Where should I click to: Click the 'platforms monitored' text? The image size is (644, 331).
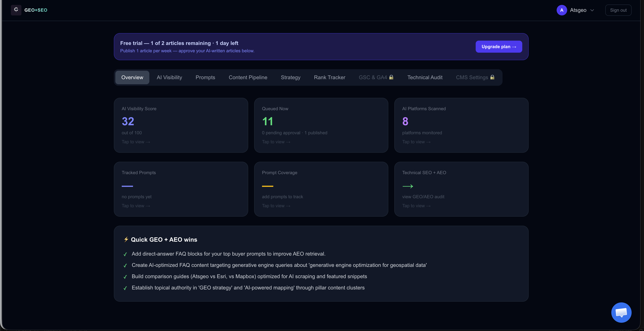click(x=422, y=133)
